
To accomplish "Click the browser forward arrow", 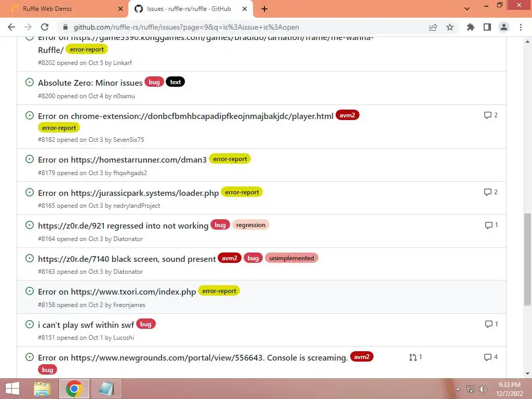I will (x=28, y=27).
